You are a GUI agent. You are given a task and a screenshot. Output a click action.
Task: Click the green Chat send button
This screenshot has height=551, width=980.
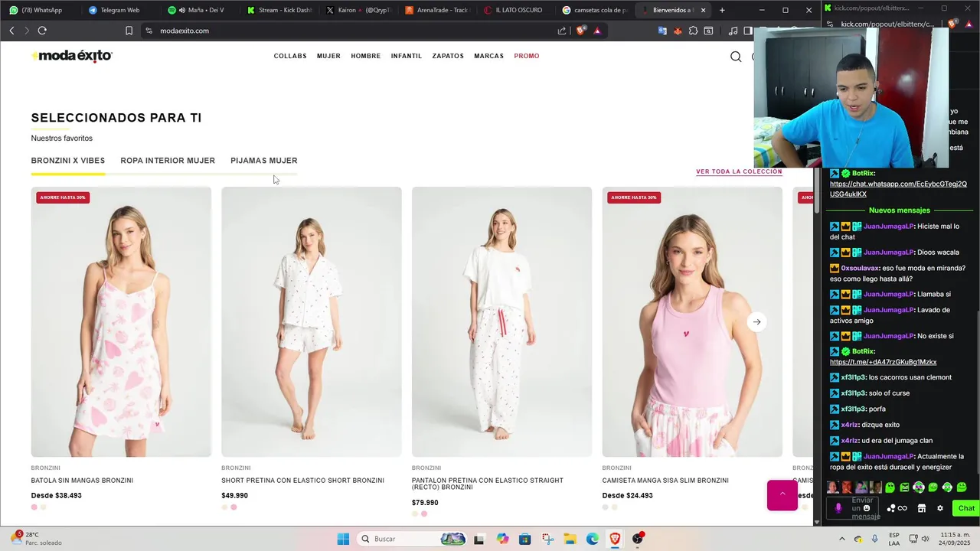tap(966, 508)
